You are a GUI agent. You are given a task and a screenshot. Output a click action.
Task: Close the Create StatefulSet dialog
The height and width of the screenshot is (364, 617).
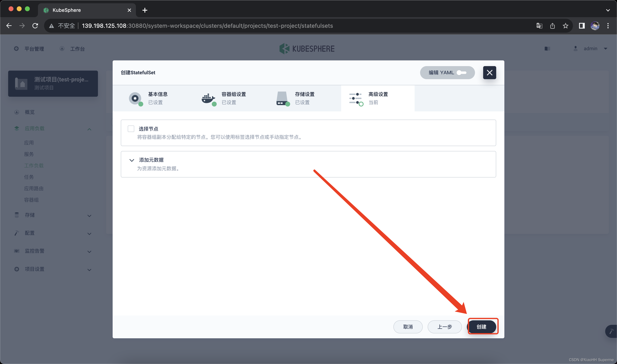coord(489,73)
